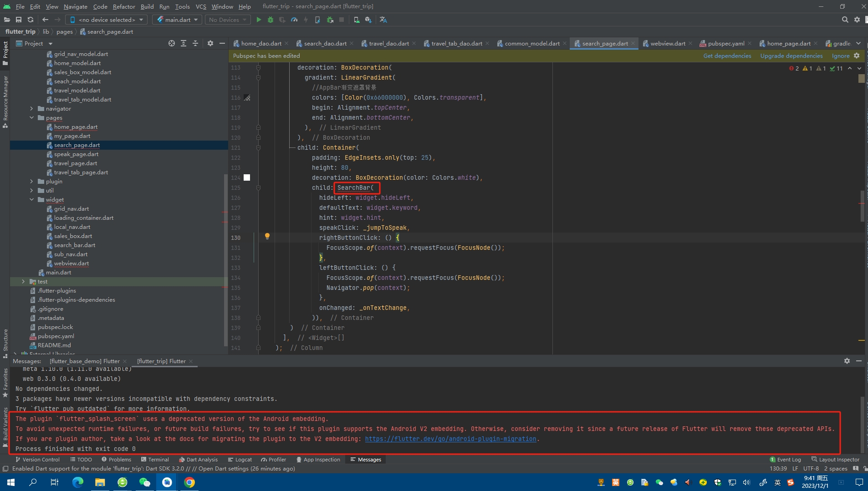Switch to the webview.dart editor tab
The height and width of the screenshot is (491, 868).
668,43
